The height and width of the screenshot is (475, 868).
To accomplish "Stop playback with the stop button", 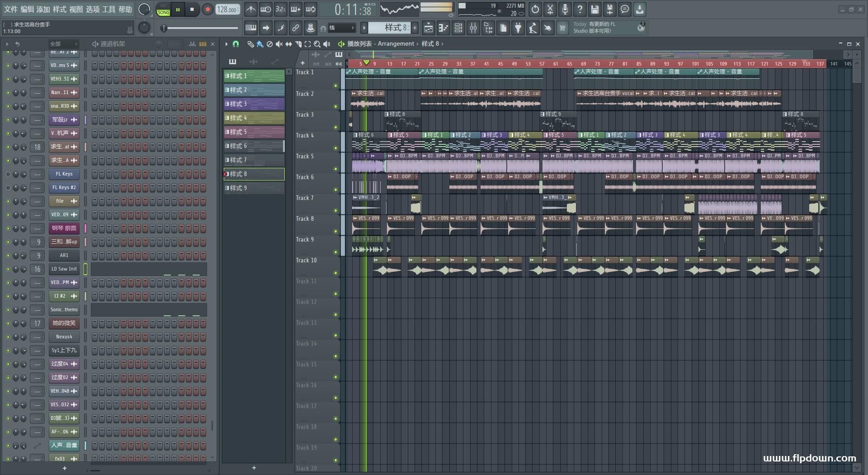I will coord(192,9).
